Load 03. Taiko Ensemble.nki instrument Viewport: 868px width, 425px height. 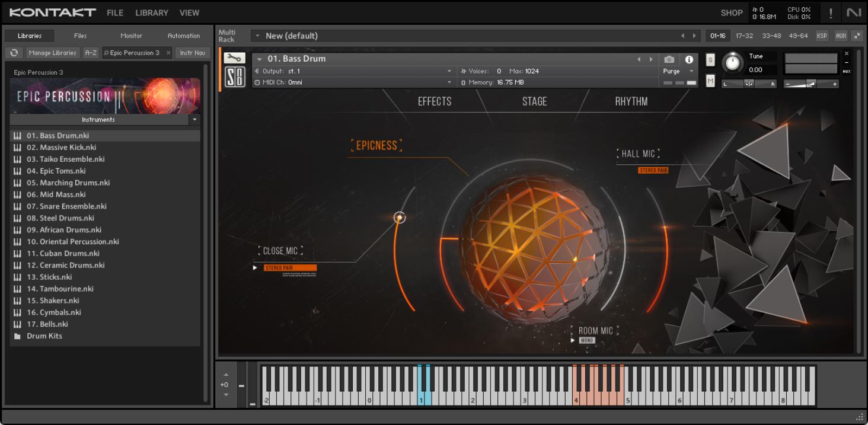65,159
